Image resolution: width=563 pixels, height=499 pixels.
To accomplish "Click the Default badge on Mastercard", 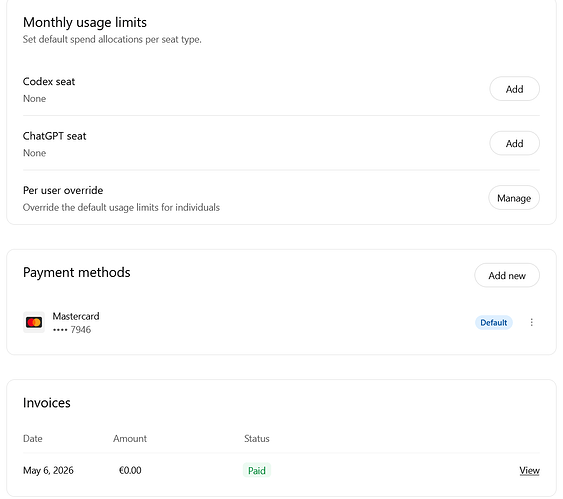I will tap(494, 322).
